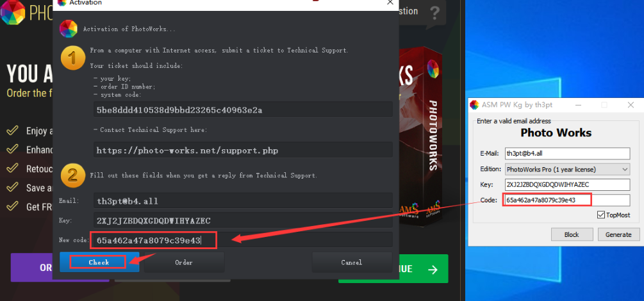Click the support.php URL field
The width and height of the screenshot is (644, 301).
242,150
